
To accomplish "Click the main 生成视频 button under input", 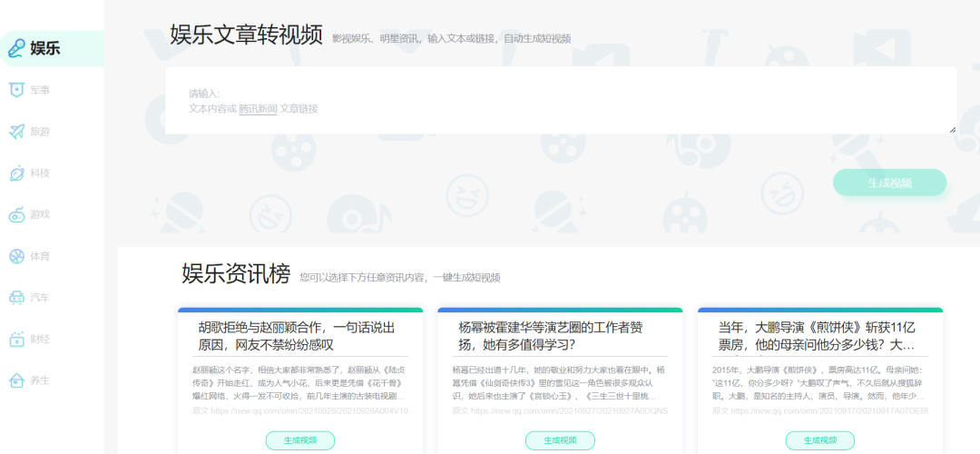I will tap(889, 183).
